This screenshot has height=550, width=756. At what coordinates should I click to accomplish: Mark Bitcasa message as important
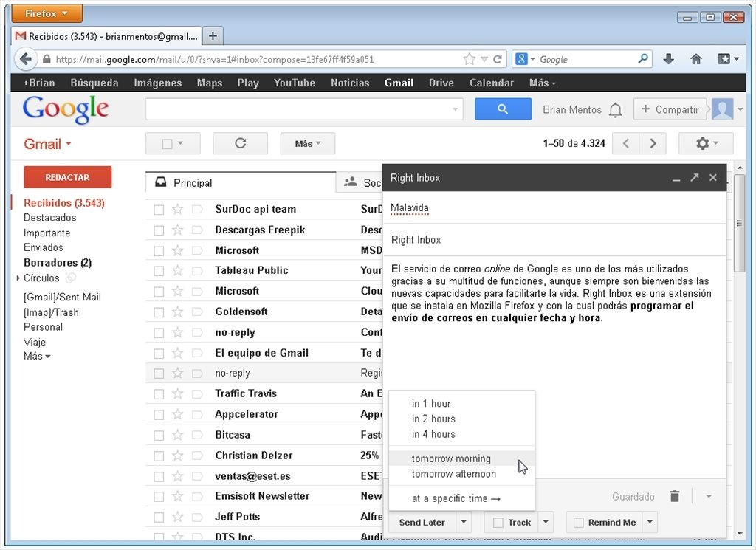[x=196, y=436]
